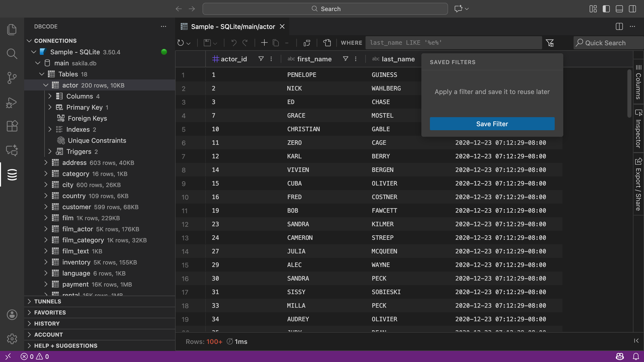Click the refresh data icon in toolbar

click(180, 43)
